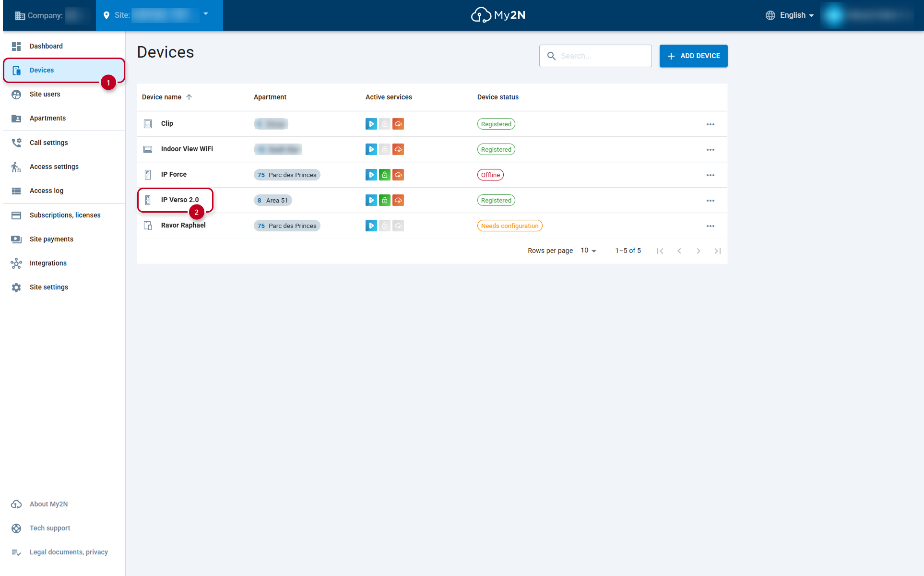
Task: Click the search magnifier icon
Action: click(x=551, y=56)
